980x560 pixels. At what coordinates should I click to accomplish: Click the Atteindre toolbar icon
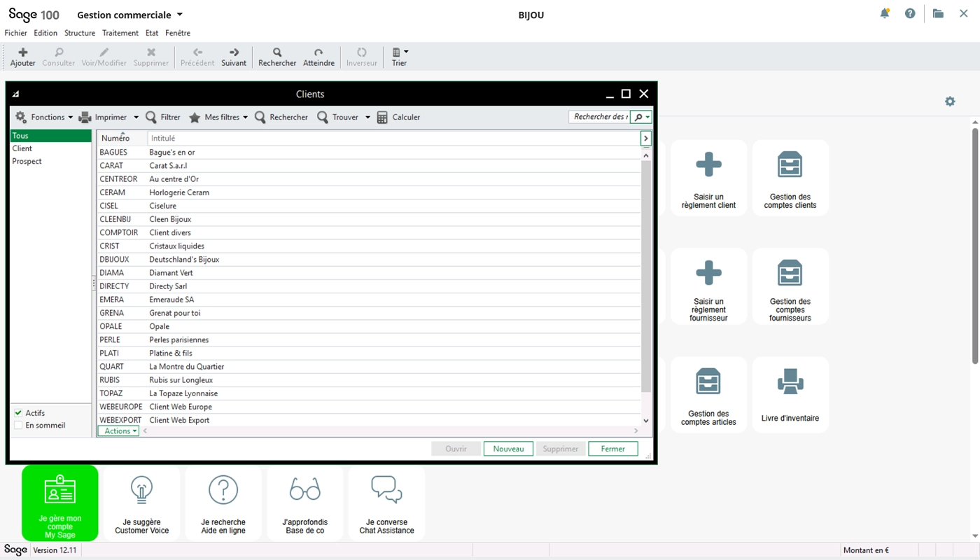point(318,52)
